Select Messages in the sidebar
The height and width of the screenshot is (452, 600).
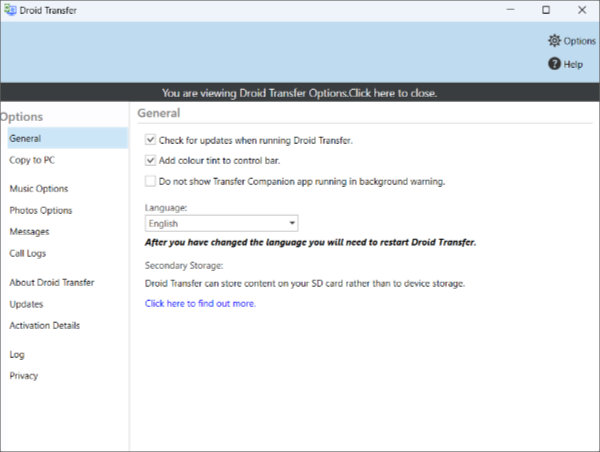coord(29,232)
